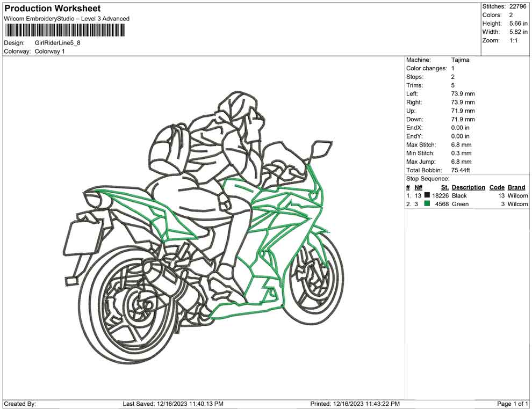Click the Stitches count 22796
This screenshot has height=409, width=532.
pos(518,6)
